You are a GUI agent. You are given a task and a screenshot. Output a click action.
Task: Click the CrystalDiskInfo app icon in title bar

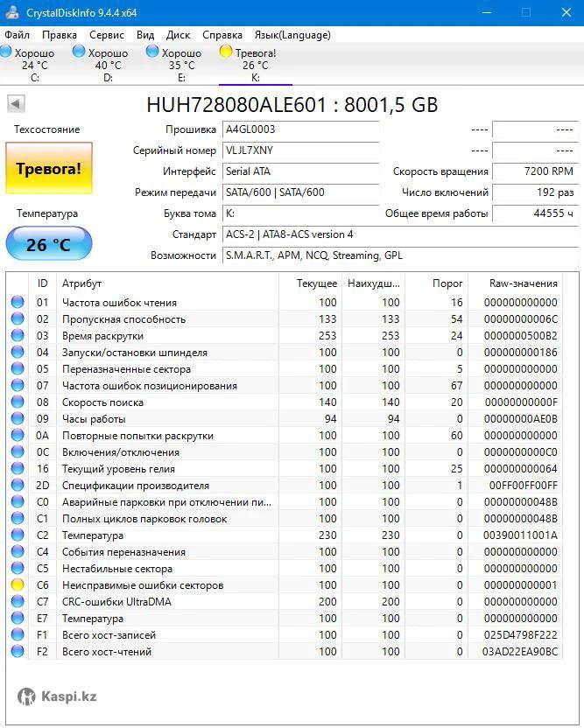coord(11,12)
